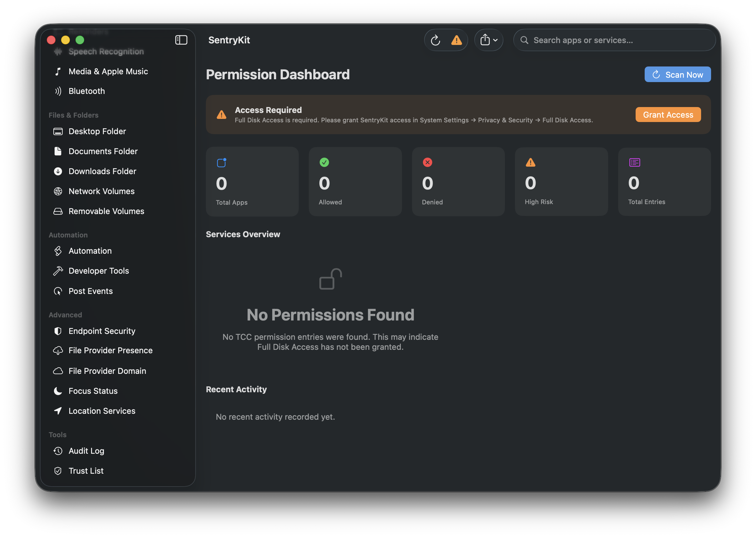Focus the Search apps or services field
The height and width of the screenshot is (538, 756).
pos(614,40)
